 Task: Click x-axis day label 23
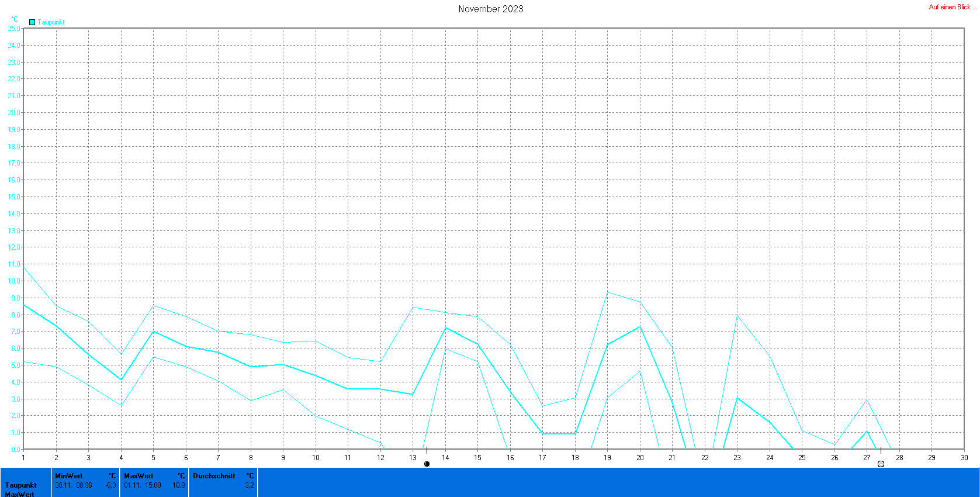[x=737, y=458]
